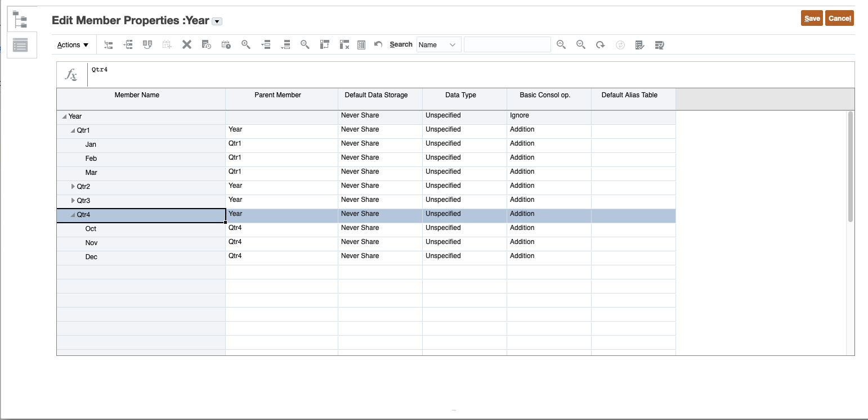Search up with the magnifier up-arrow icon
The width and height of the screenshot is (868, 420).
[561, 44]
